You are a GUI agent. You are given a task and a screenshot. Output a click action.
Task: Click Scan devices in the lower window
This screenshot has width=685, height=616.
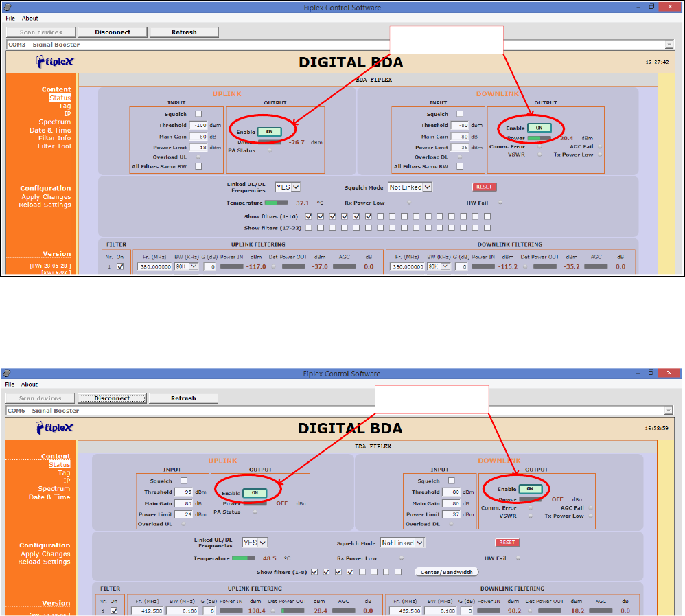[40, 398]
